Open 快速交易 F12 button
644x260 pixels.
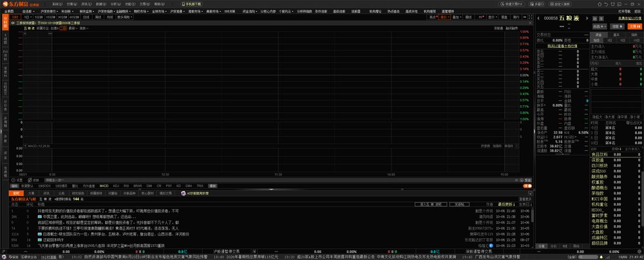(x=512, y=4)
